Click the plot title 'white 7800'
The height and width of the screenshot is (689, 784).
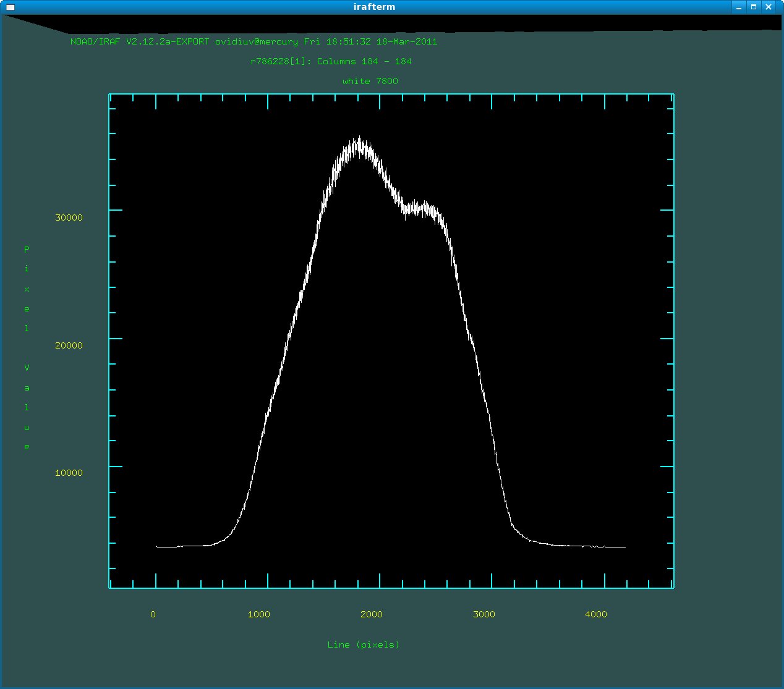coord(370,82)
